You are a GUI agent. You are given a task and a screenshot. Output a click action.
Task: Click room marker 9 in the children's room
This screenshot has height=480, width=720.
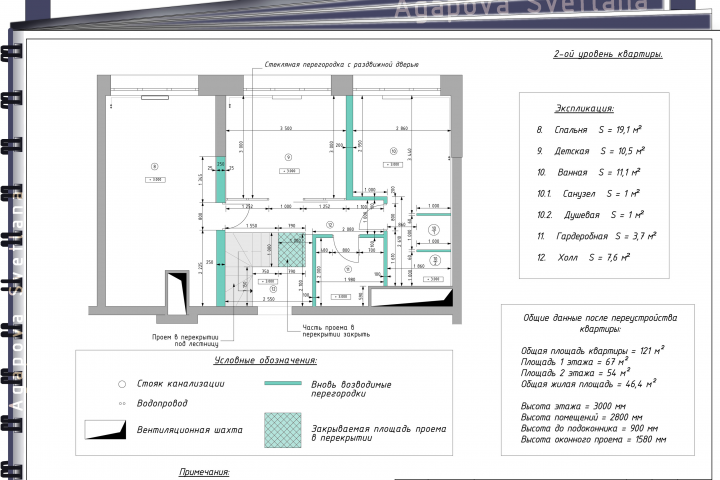tap(288, 157)
